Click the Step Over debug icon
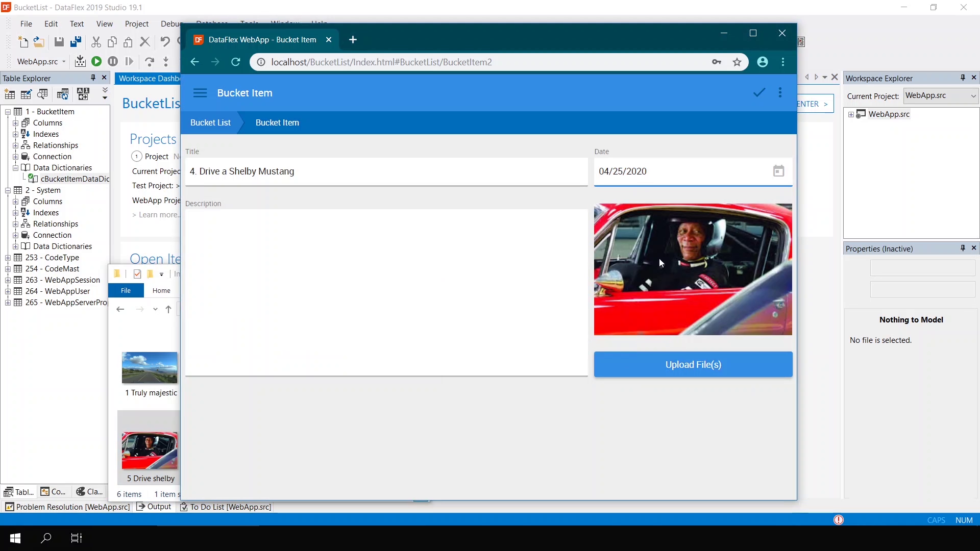 (x=149, y=62)
